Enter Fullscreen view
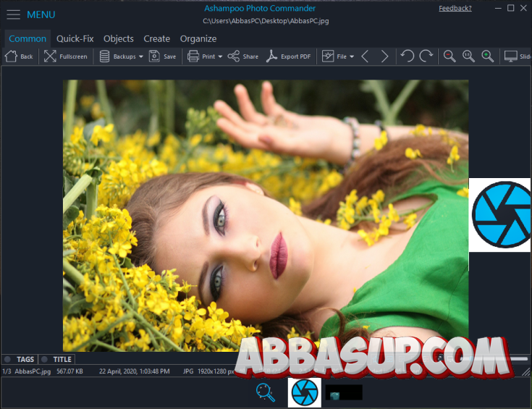This screenshot has width=532, height=409. tap(65, 56)
